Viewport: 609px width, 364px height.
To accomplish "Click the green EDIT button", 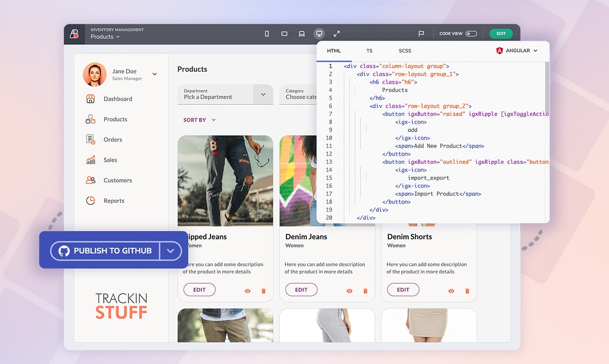I will click(x=501, y=34).
